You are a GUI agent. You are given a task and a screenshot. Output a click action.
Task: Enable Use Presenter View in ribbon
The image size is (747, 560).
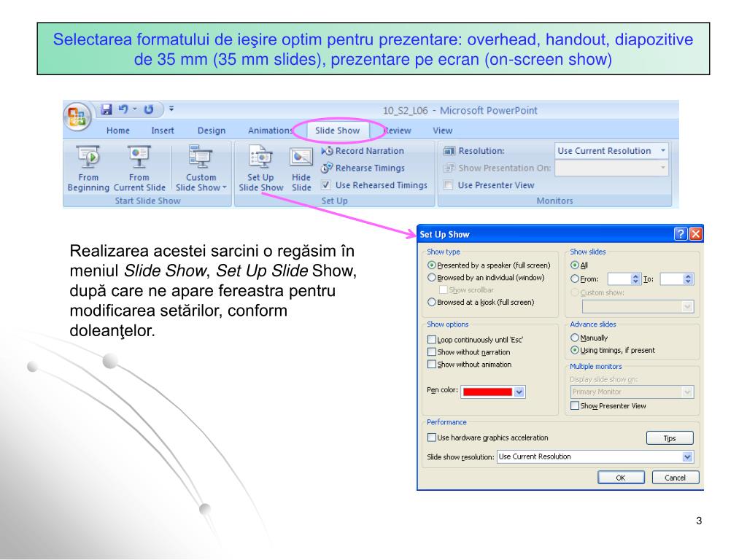[448, 184]
